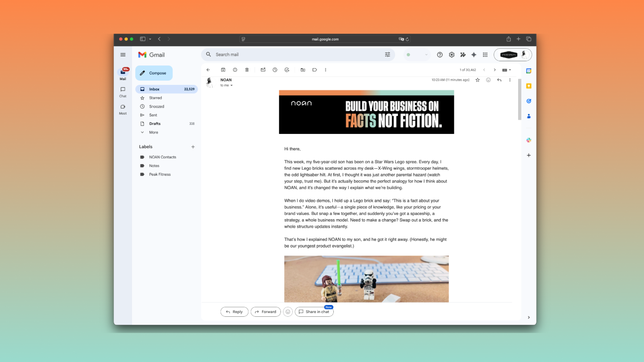
Task: Click the Gmail logo
Action: pyautogui.click(x=151, y=55)
